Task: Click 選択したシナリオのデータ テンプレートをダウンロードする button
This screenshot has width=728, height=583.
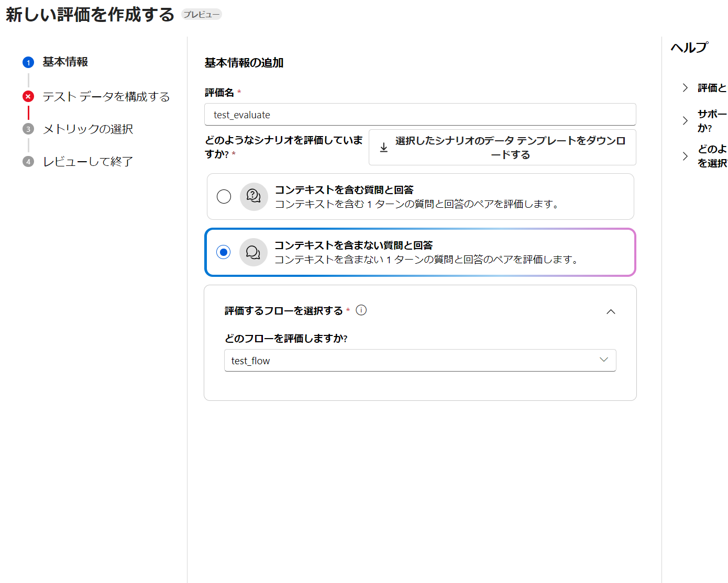Action: pyautogui.click(x=502, y=148)
